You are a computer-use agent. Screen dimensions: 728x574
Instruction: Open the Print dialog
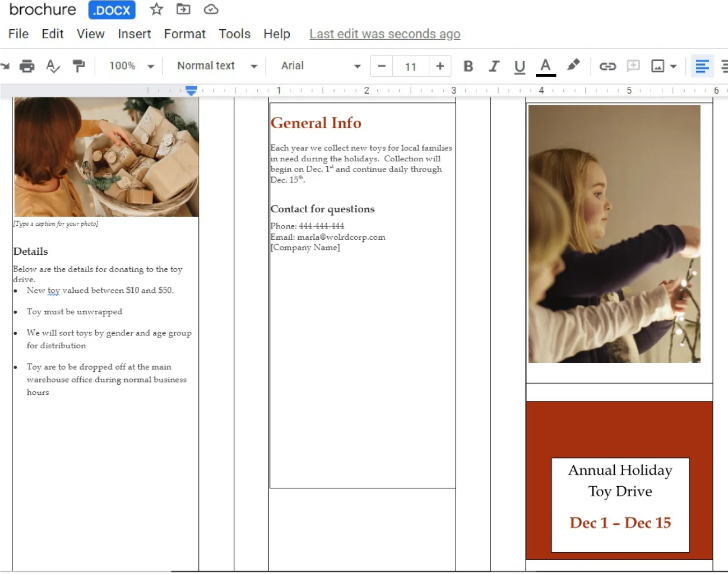[26, 66]
